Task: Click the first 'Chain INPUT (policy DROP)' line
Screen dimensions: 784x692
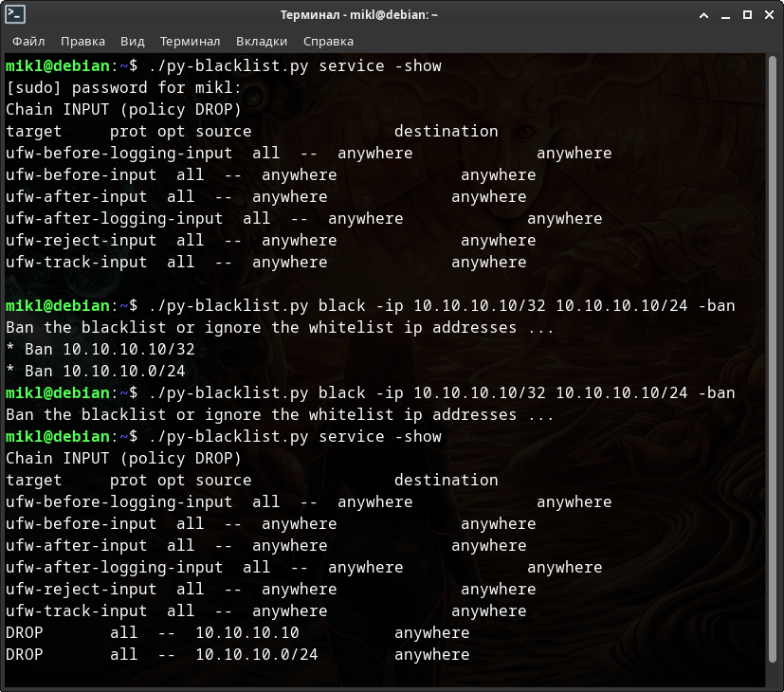Action: pyautogui.click(x=123, y=109)
